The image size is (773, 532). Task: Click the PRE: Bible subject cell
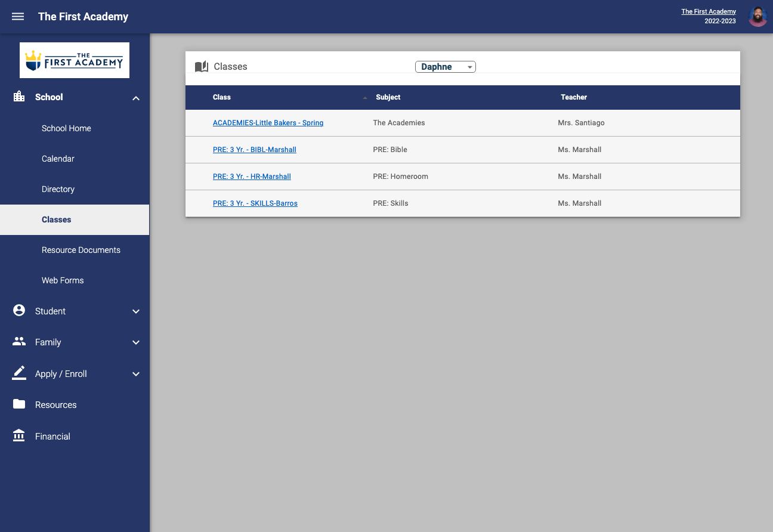390,150
